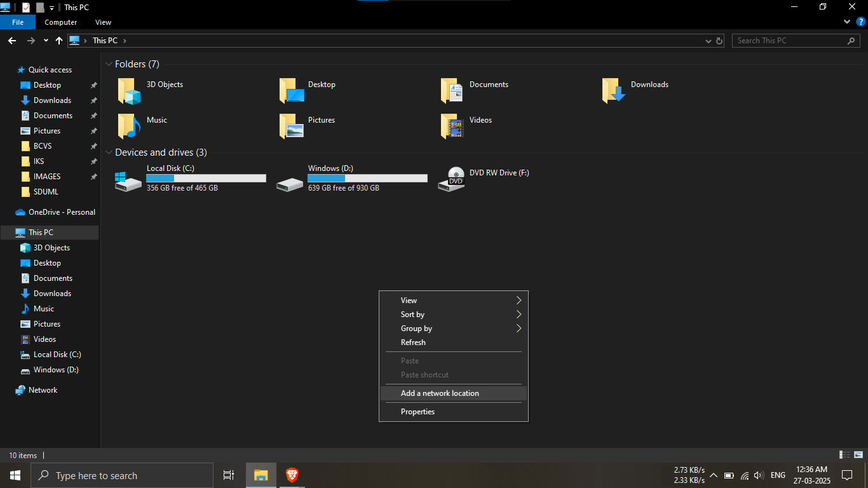Image resolution: width=868 pixels, height=488 pixels.
Task: Open Local Disk (C:) drive icon
Action: (x=129, y=179)
